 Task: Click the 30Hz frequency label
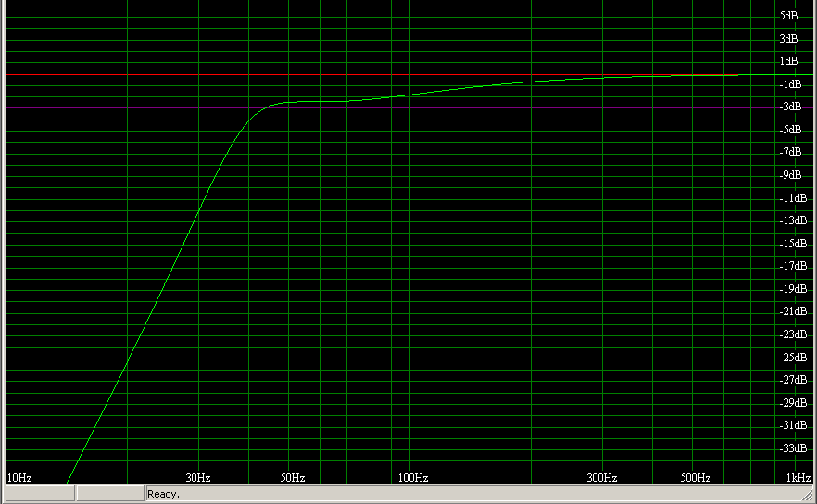[198, 477]
